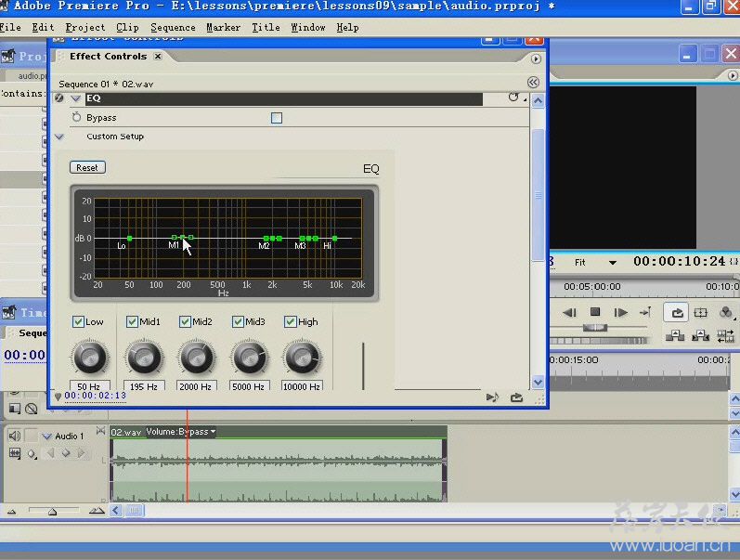This screenshot has width=740, height=560.
Task: Uncheck the High band checkbox
Action: click(x=290, y=322)
